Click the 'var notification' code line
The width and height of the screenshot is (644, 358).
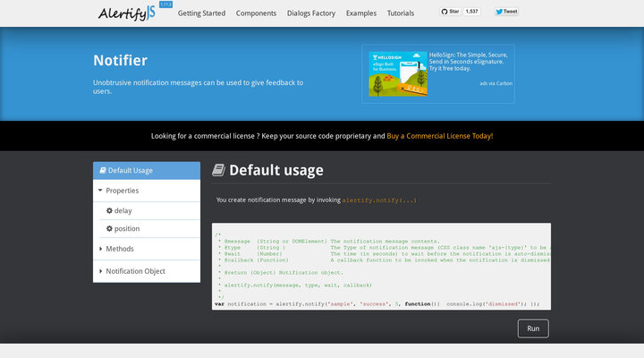(x=377, y=304)
